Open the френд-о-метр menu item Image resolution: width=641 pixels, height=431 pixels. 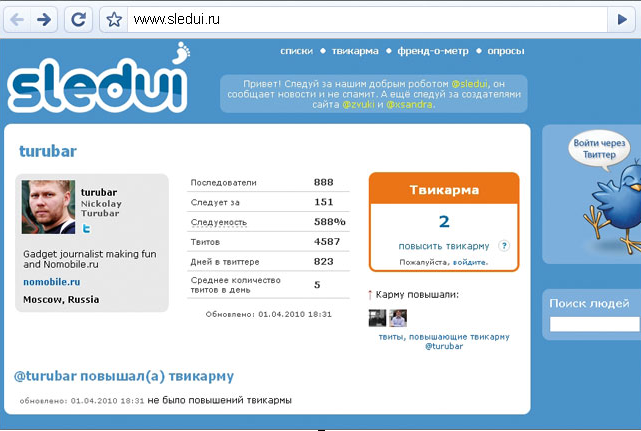click(433, 51)
